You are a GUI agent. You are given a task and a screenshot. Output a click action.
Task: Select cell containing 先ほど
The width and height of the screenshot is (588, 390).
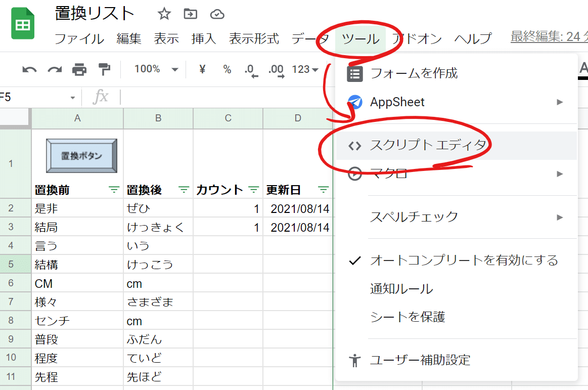(158, 376)
